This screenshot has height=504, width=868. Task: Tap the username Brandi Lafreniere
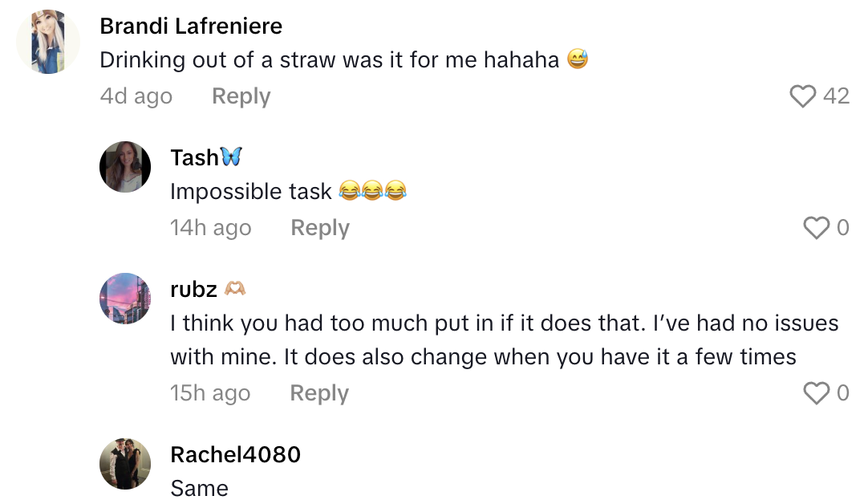point(190,26)
